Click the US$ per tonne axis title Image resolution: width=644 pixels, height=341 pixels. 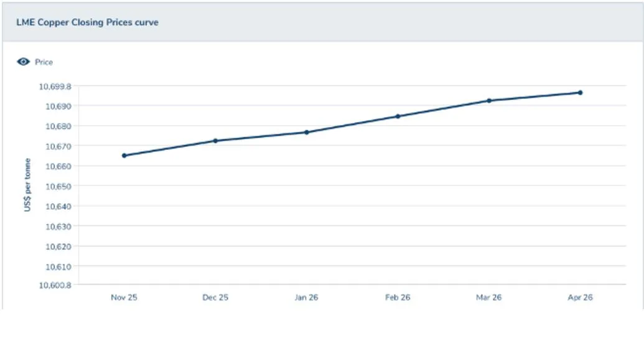[27, 185]
